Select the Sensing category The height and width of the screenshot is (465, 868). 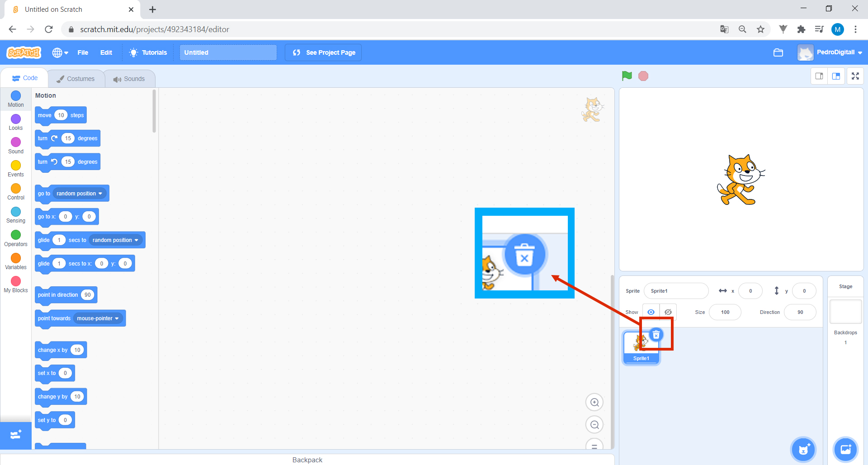(x=16, y=215)
